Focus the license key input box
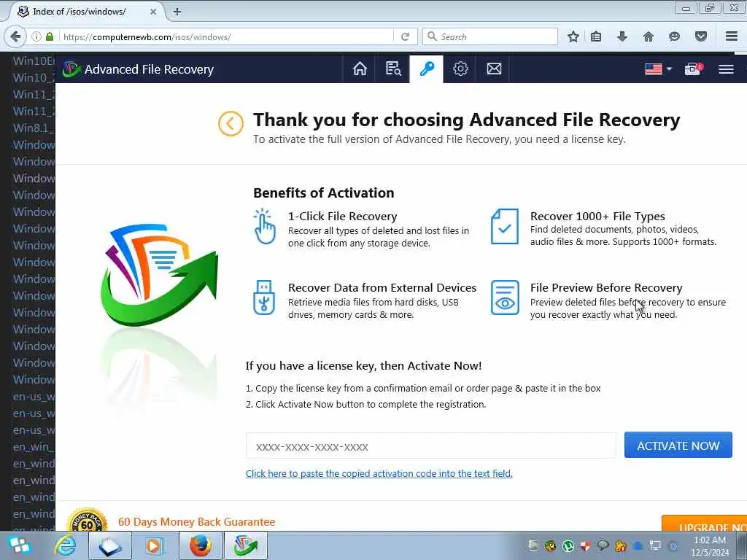 (430, 446)
